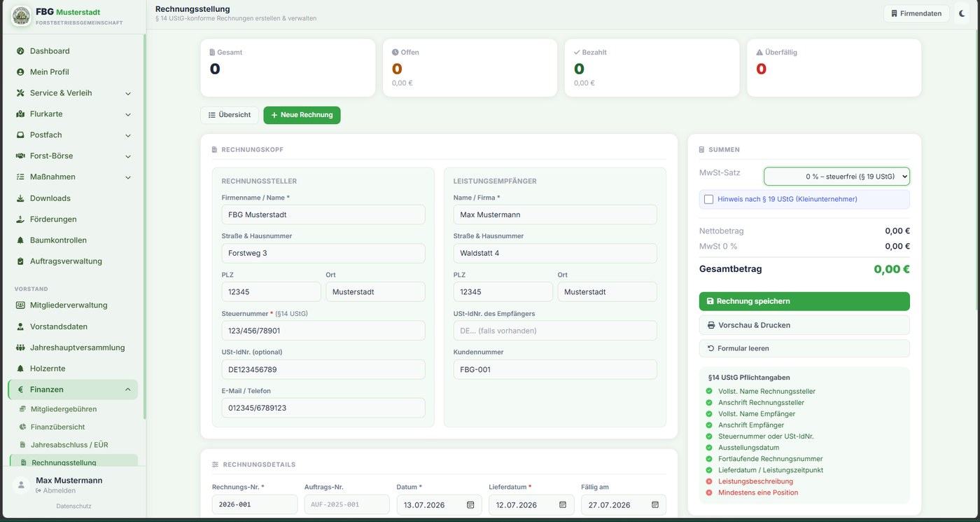Open Mitgliedergebühren under Finanzen
980x522 pixels.
point(64,408)
